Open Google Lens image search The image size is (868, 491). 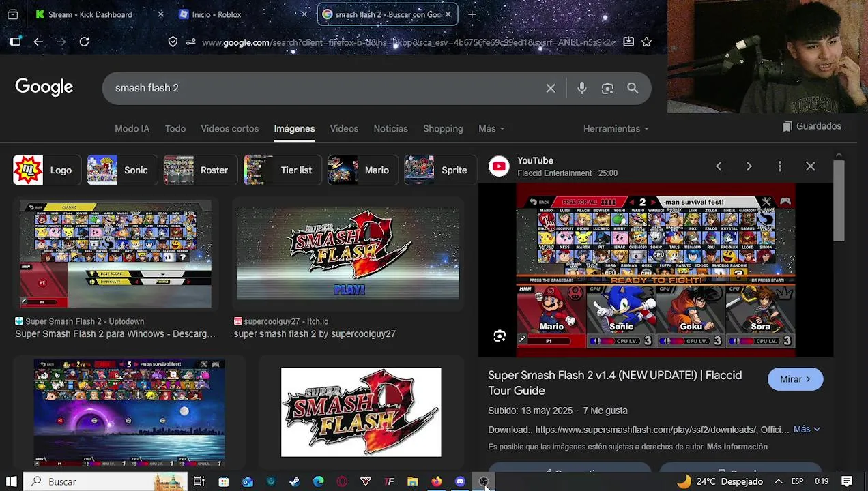[x=607, y=88]
